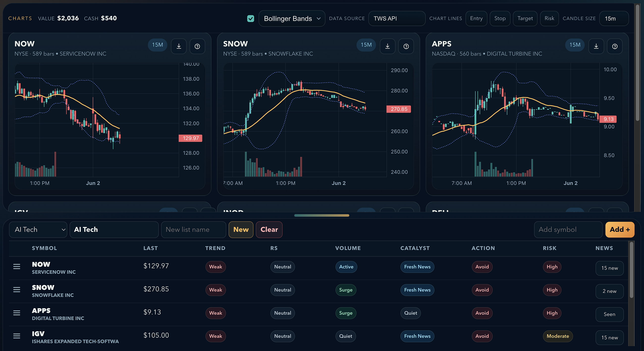Click the High risk badge for NOW
Viewport: 644px width, 351px height.
(552, 267)
